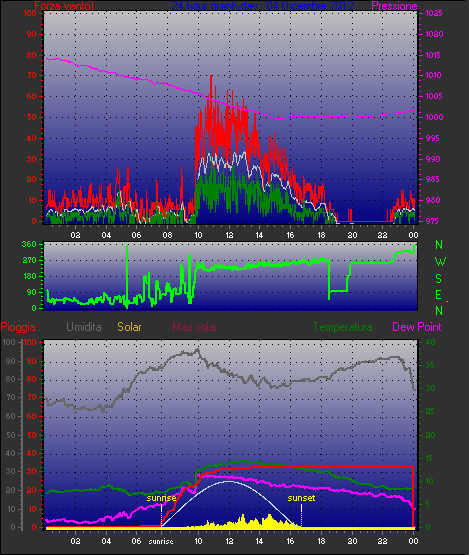Click the hour '20' label under the bottom graph
Image resolution: width=469 pixels, height=555 pixels.
352,541
